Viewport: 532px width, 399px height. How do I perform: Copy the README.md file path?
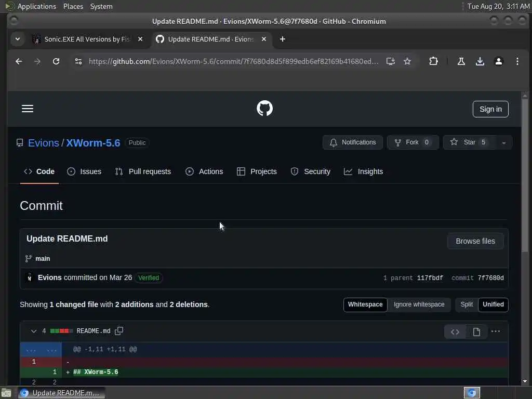click(119, 331)
